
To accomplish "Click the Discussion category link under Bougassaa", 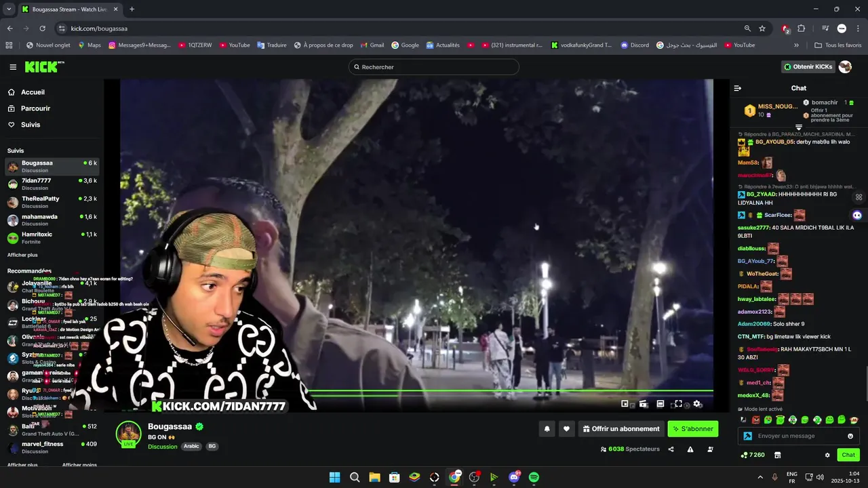I will [163, 447].
